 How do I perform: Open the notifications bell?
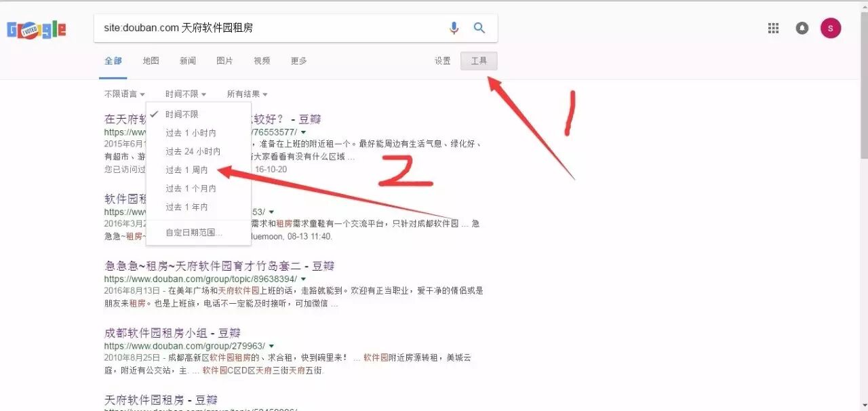(802, 28)
